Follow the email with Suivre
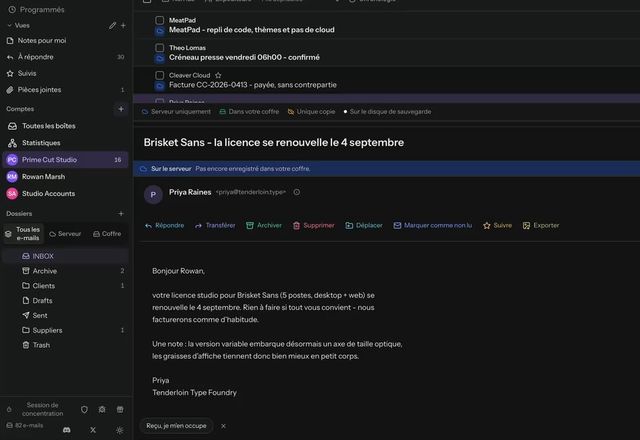 tap(497, 225)
